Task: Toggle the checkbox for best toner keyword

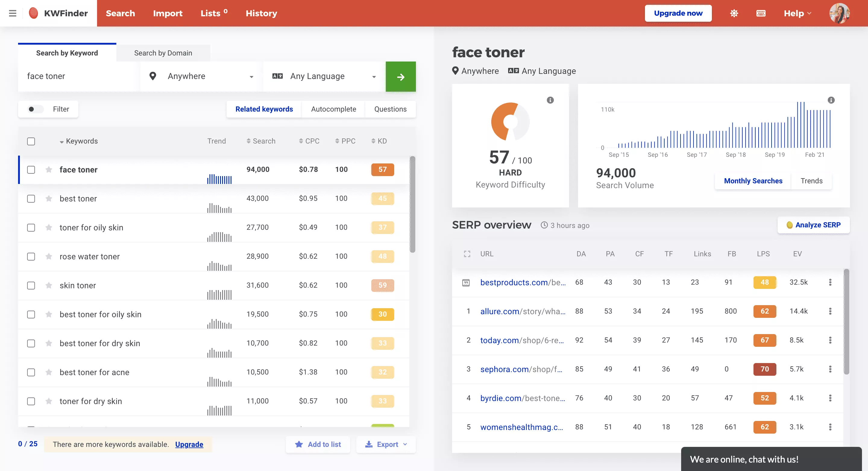Action: (x=31, y=198)
